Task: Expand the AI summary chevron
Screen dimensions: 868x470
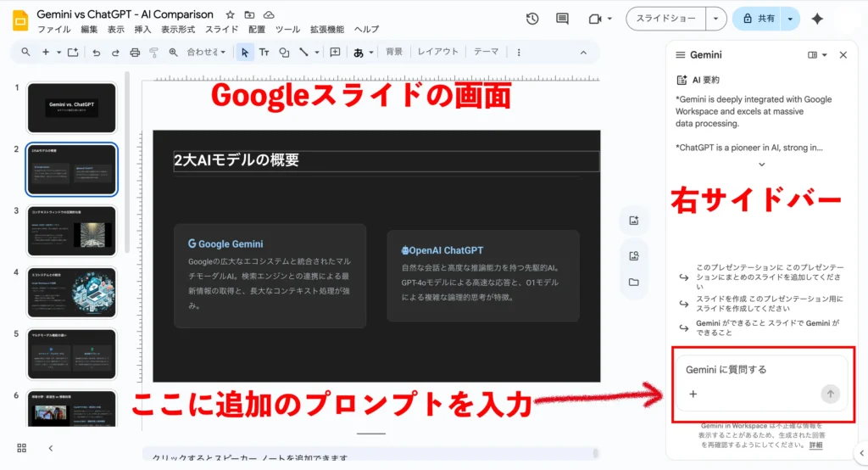Action: pyautogui.click(x=762, y=165)
